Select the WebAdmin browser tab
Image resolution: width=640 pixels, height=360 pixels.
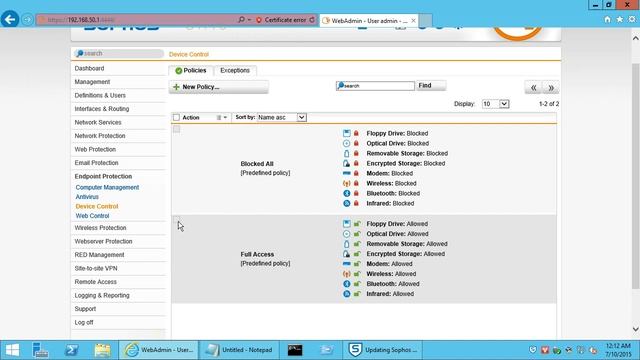click(369, 20)
